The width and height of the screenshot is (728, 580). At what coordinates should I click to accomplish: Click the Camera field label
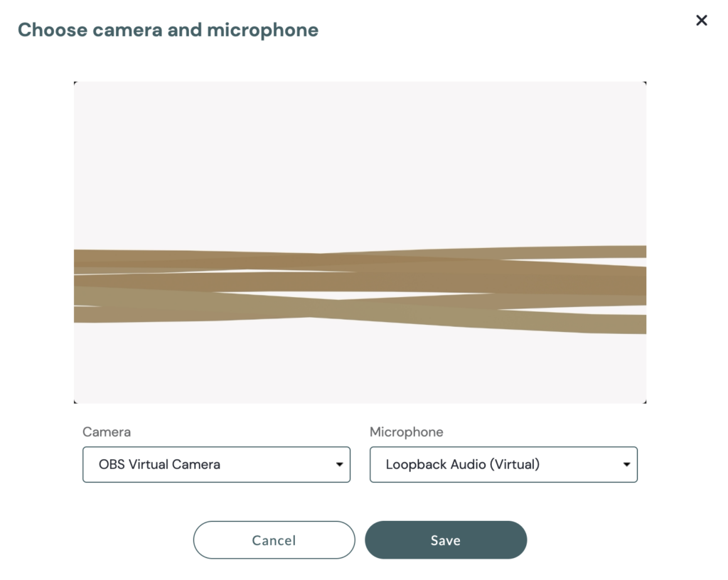click(107, 432)
